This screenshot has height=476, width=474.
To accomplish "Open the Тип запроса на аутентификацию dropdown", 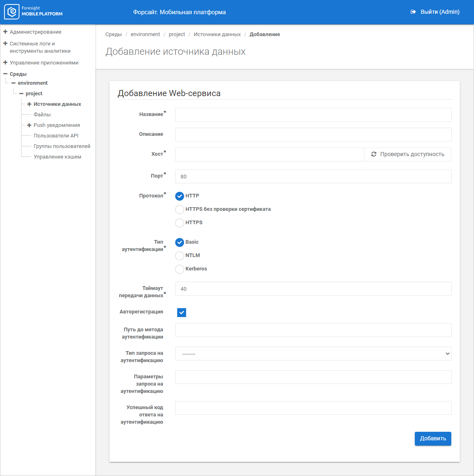I will tap(313, 354).
